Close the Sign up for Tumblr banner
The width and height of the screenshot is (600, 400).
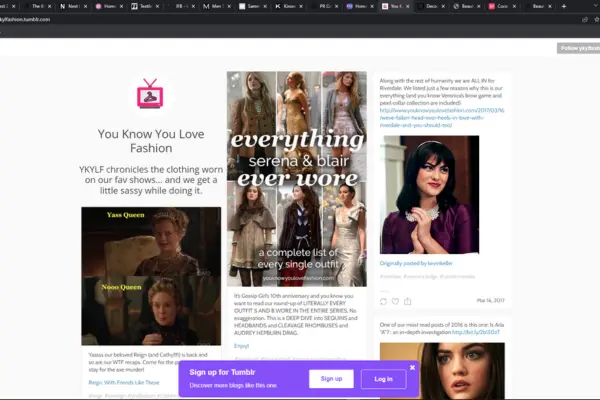[x=412, y=367]
